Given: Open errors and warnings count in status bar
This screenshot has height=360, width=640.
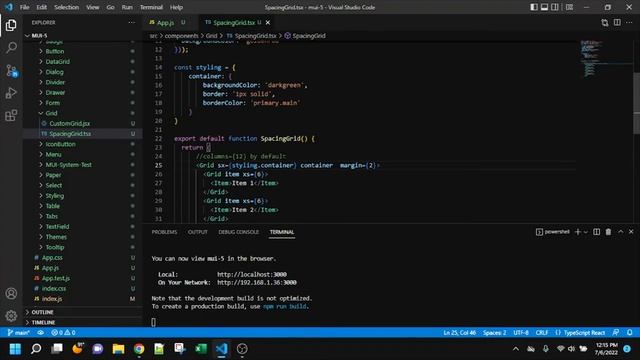Looking at the screenshot, I should (63, 333).
